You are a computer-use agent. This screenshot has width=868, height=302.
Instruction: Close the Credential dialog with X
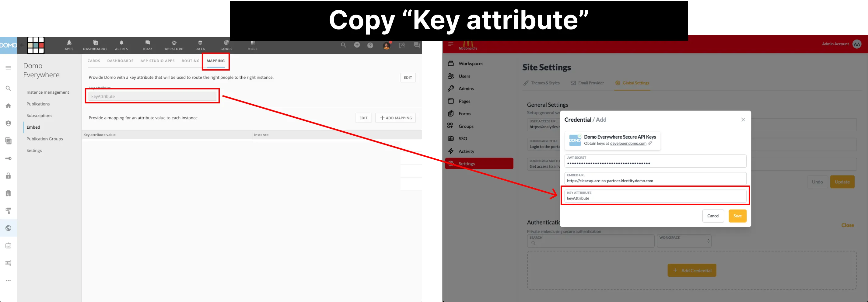[743, 120]
